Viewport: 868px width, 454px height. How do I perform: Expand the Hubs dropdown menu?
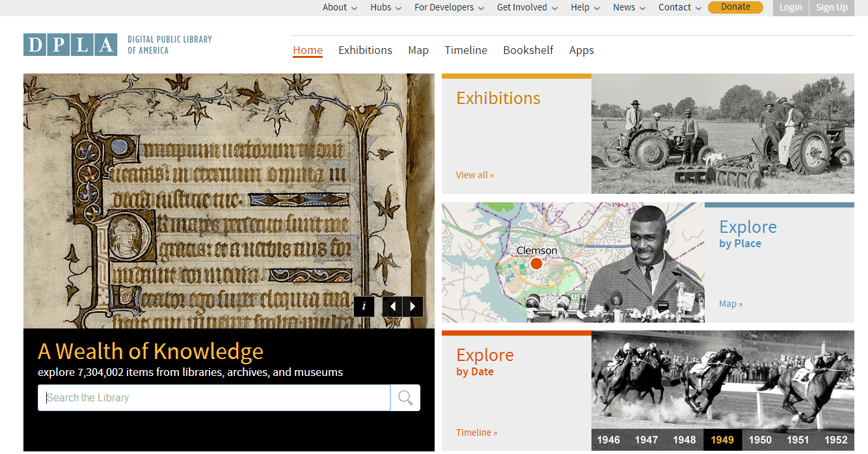coord(386,8)
